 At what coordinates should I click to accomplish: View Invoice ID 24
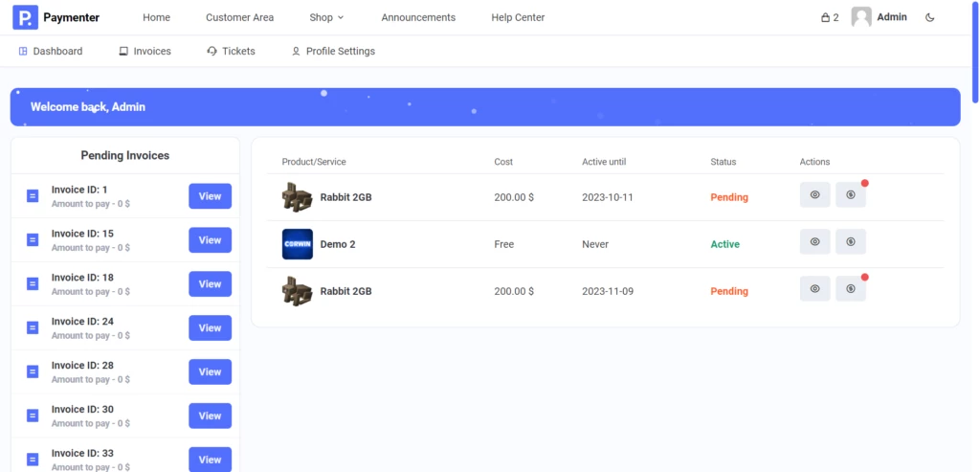click(210, 328)
